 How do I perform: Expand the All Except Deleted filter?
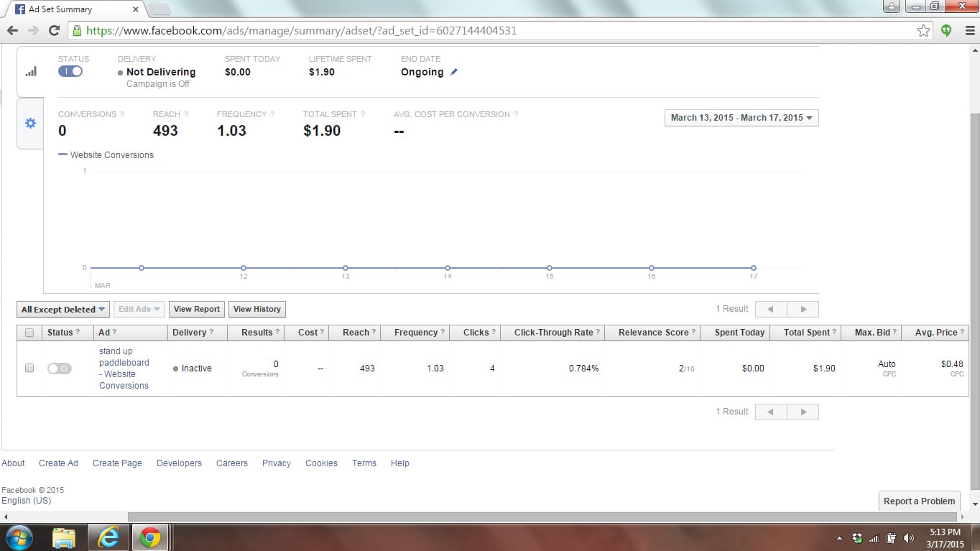(63, 310)
